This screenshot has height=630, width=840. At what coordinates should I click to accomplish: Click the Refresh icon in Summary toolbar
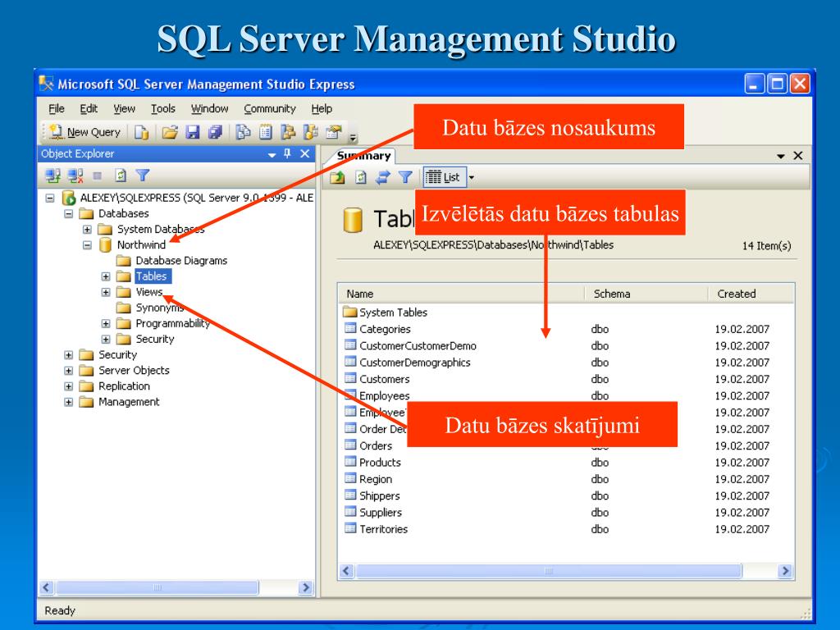point(361,177)
